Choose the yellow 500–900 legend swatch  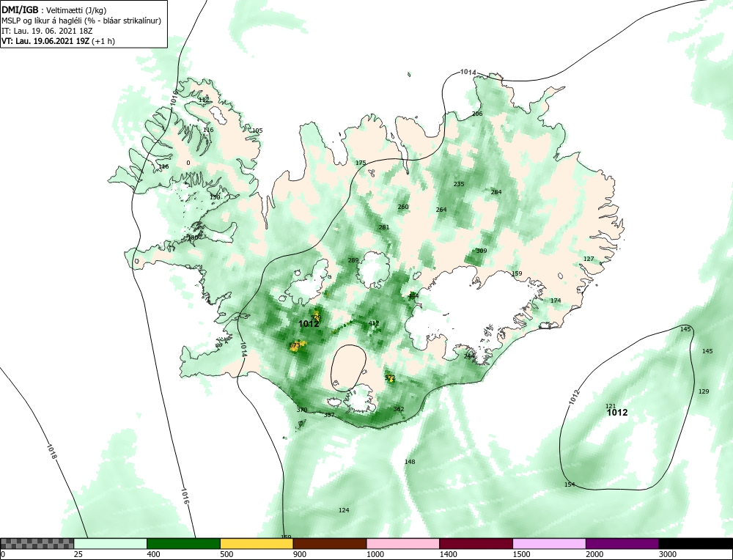257,543
